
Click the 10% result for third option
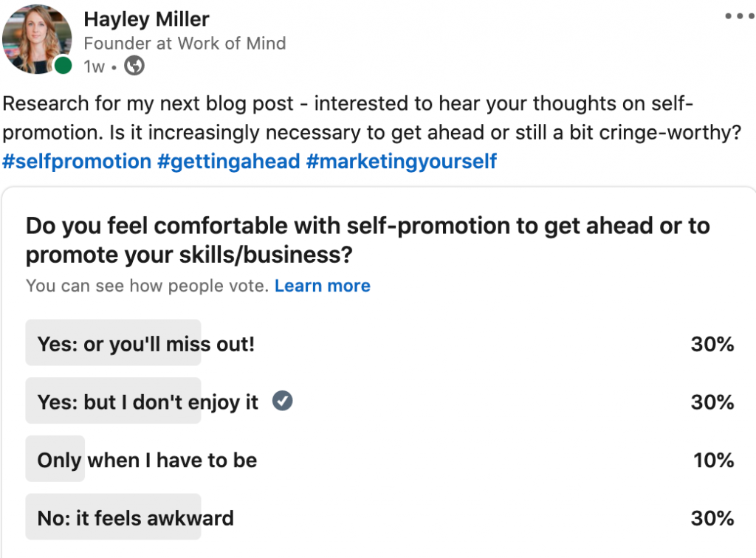pyautogui.click(x=713, y=461)
